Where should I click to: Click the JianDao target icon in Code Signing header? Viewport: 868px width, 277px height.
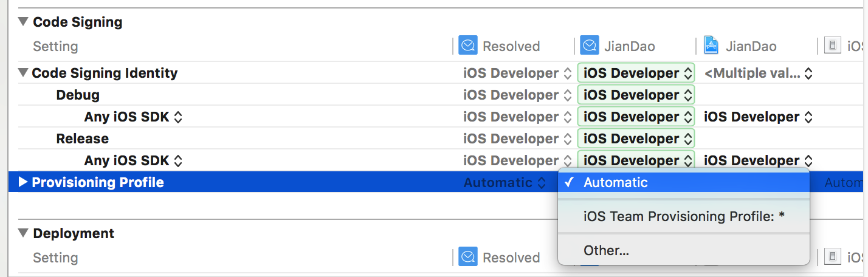click(x=590, y=46)
